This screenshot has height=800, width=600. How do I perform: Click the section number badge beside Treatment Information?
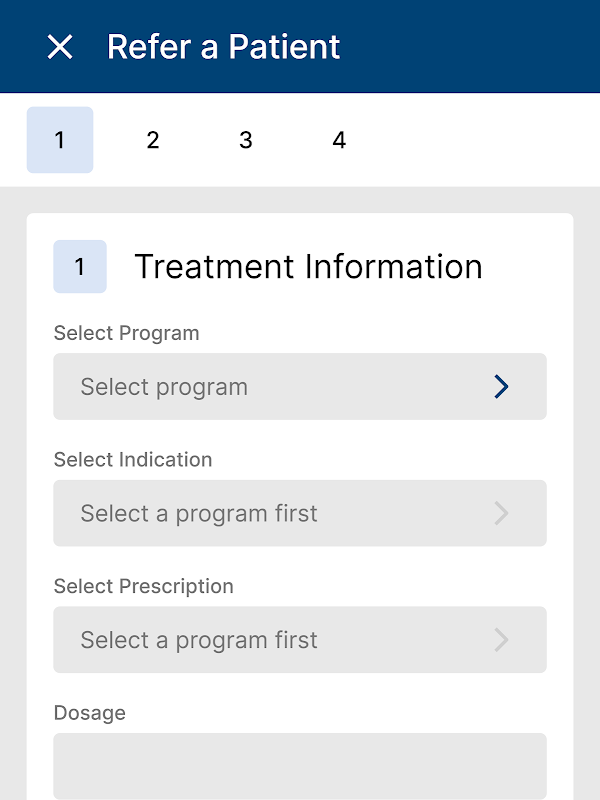[80, 267]
